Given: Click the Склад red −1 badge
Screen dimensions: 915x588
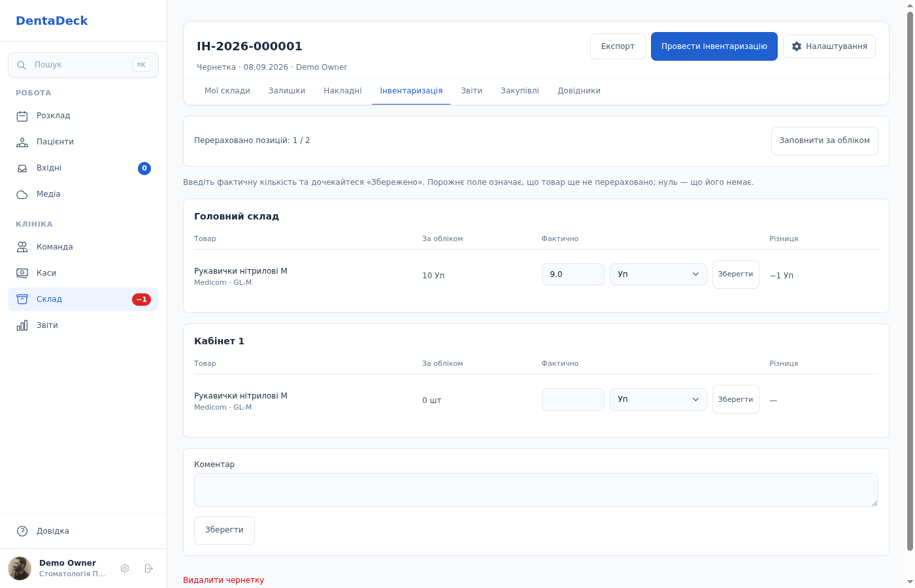Looking at the screenshot, I should tap(141, 299).
